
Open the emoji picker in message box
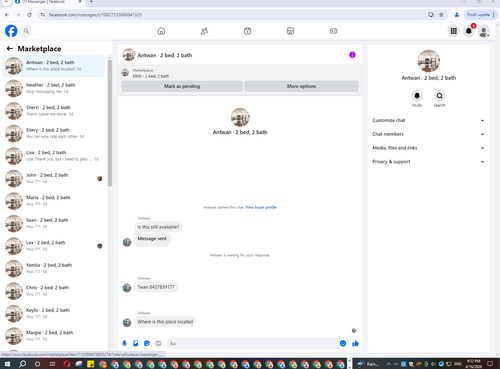coord(343,343)
